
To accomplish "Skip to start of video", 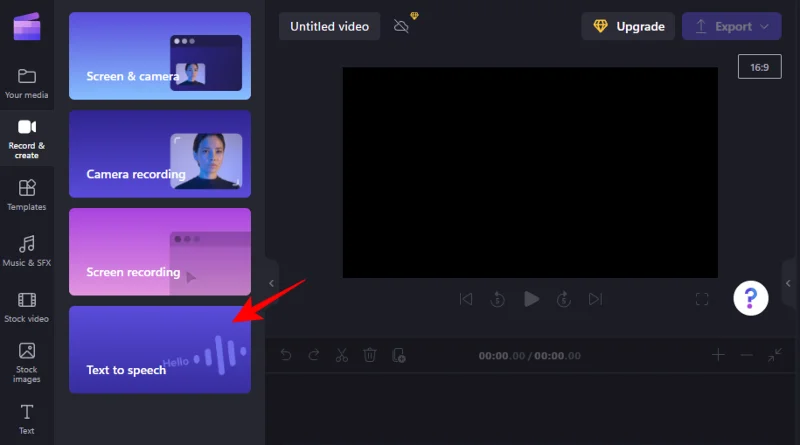I will [x=466, y=299].
